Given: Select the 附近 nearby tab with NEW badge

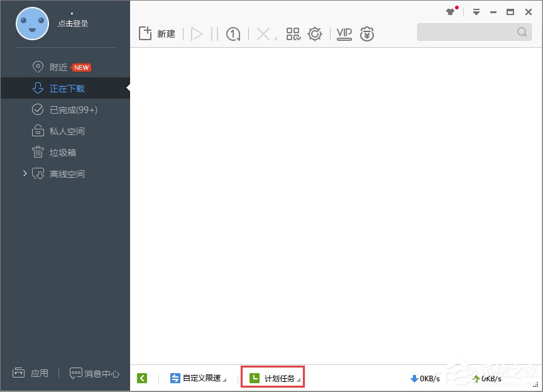Looking at the screenshot, I should 58,67.
